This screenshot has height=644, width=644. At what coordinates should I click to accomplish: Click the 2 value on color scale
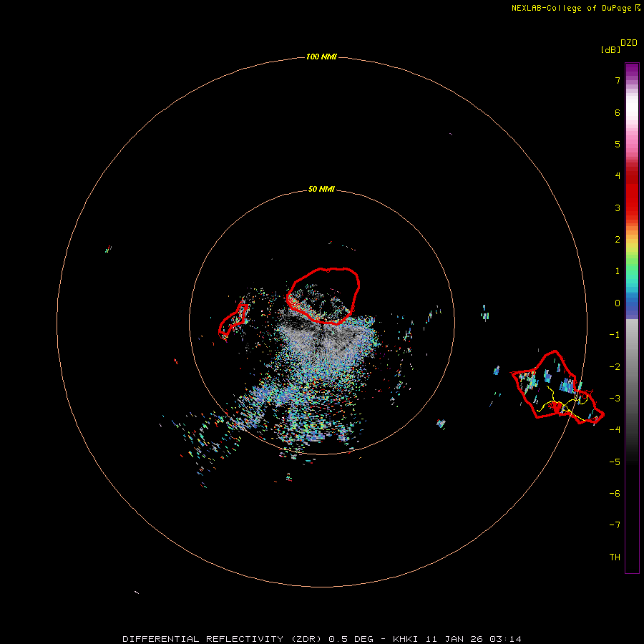coord(618,240)
